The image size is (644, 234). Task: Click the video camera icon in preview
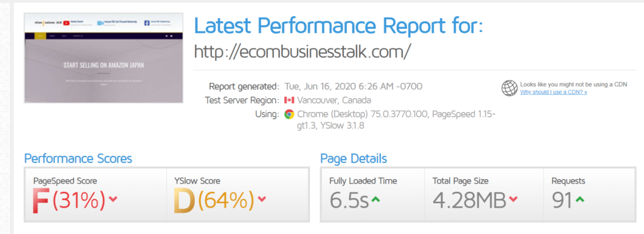[x=101, y=23]
